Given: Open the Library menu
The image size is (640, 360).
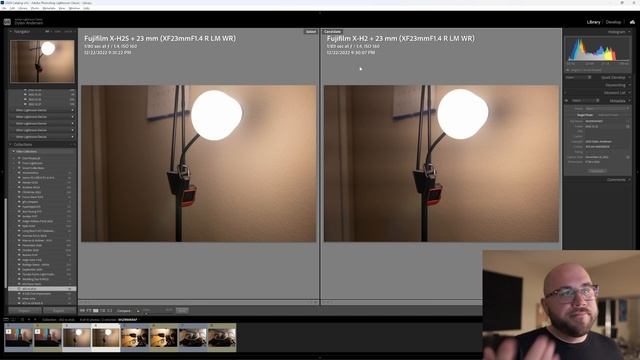Looking at the screenshot, I should [x=23, y=8].
